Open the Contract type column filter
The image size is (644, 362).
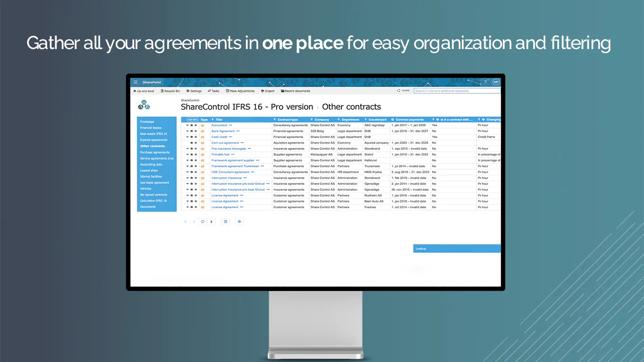point(274,120)
